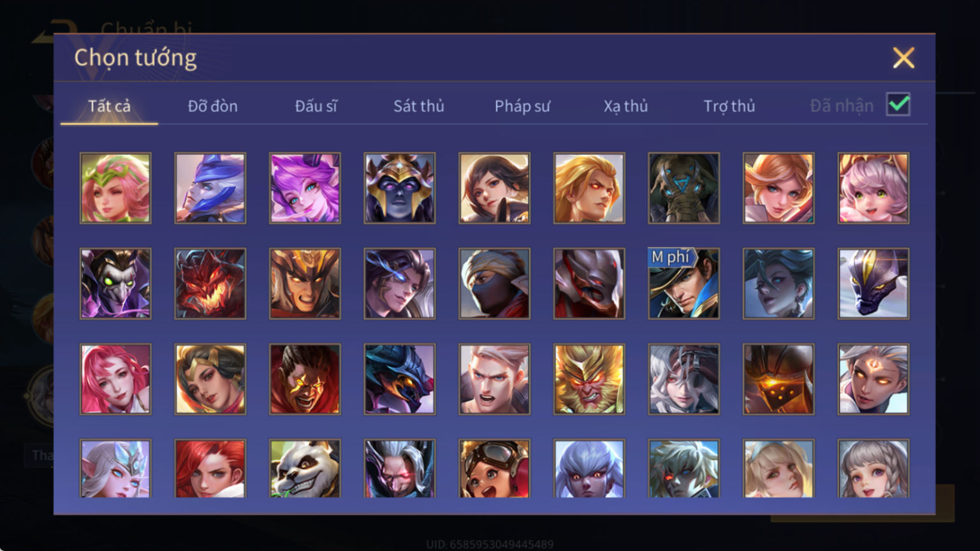The height and width of the screenshot is (551, 980).
Task: Toggle the Đã nhận checkbox
Action: coord(898,105)
